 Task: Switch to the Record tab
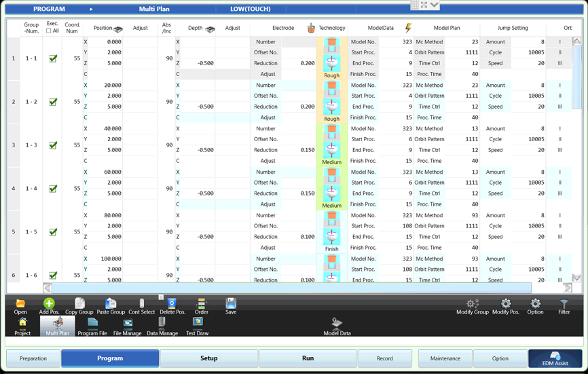click(385, 358)
